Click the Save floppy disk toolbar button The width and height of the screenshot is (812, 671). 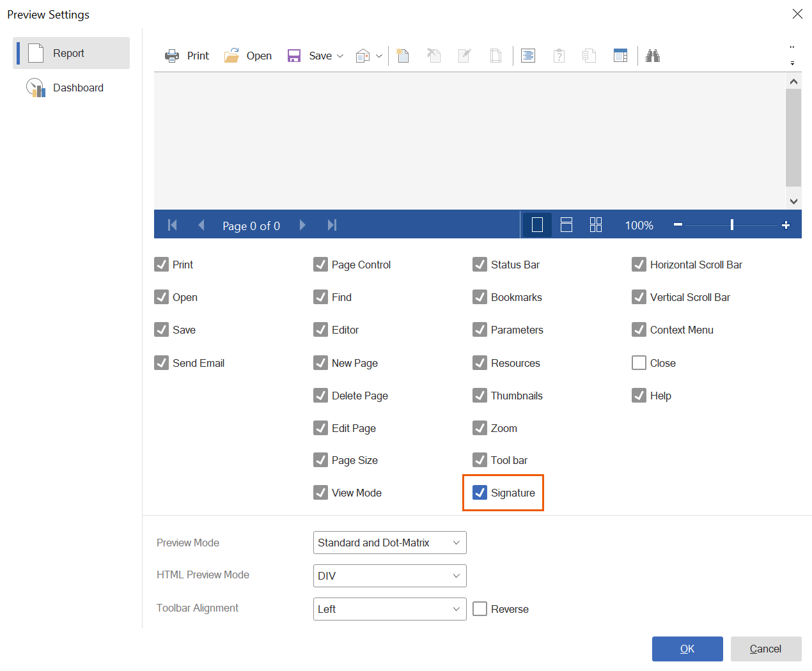(x=309, y=56)
